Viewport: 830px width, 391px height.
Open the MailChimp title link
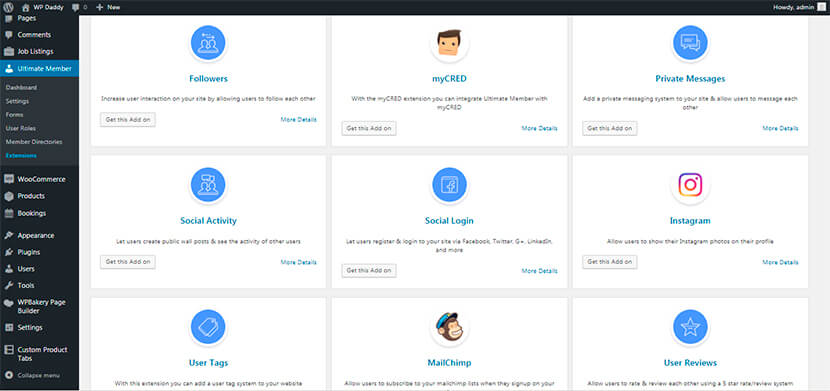click(449, 363)
